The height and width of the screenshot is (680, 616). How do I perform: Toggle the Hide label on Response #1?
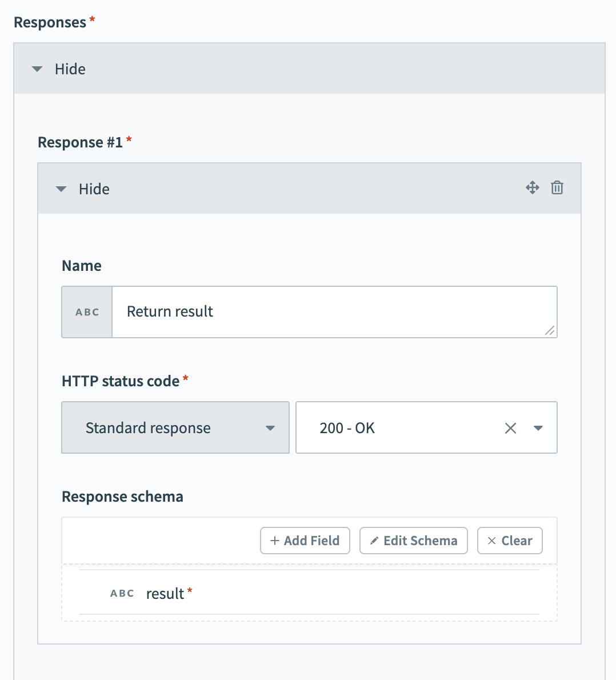coord(93,189)
